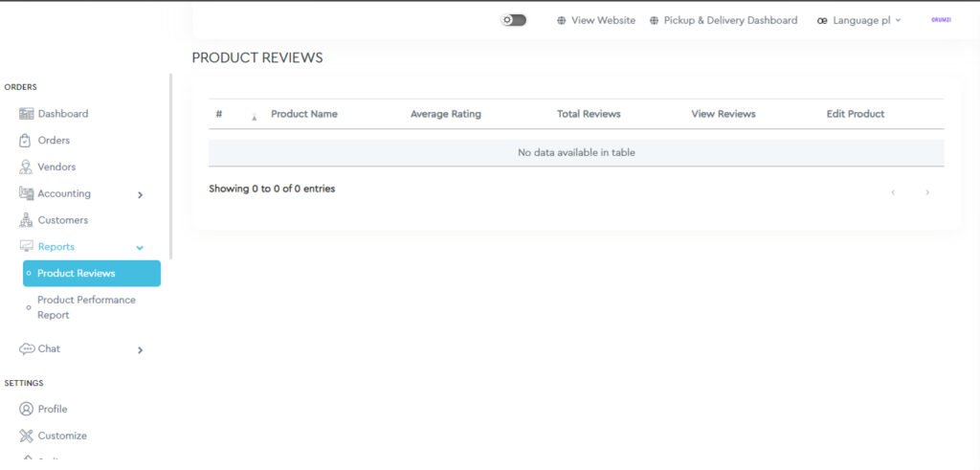
Task: Open the Language pl dropdown
Action: click(859, 20)
